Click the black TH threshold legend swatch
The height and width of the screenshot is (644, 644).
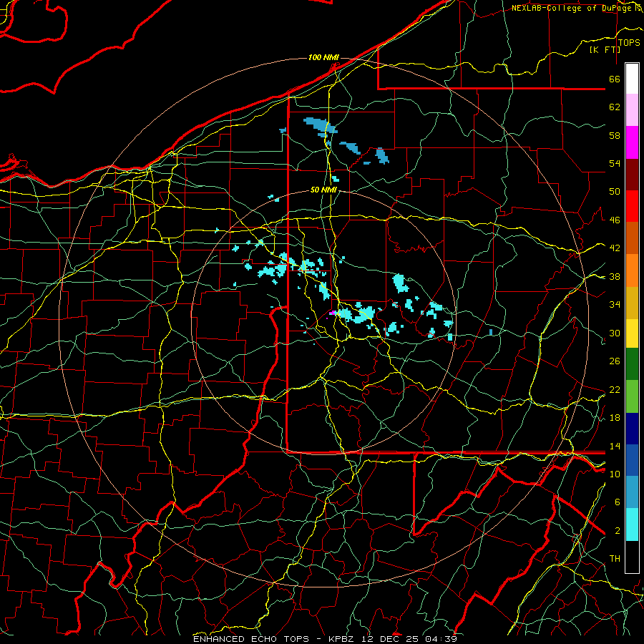632,557
